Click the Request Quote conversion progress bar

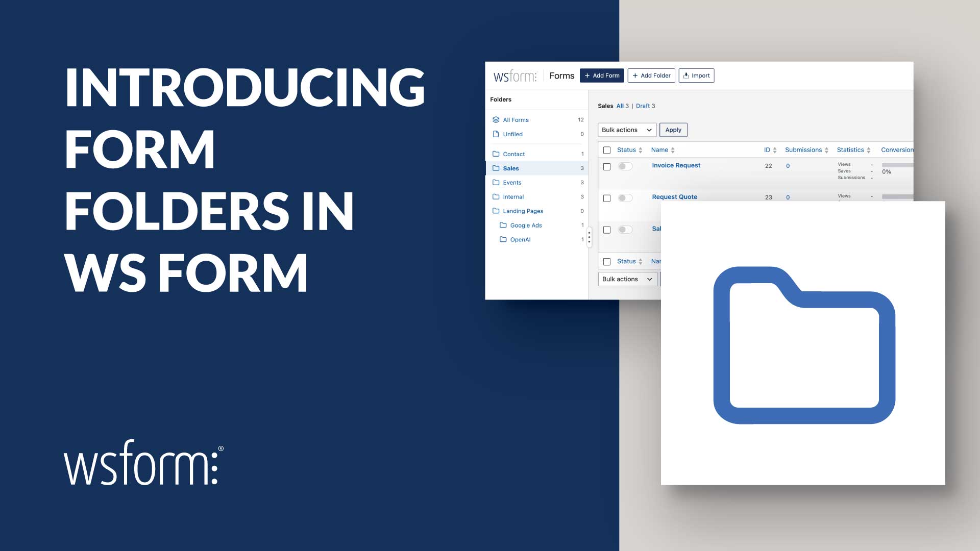point(897,196)
